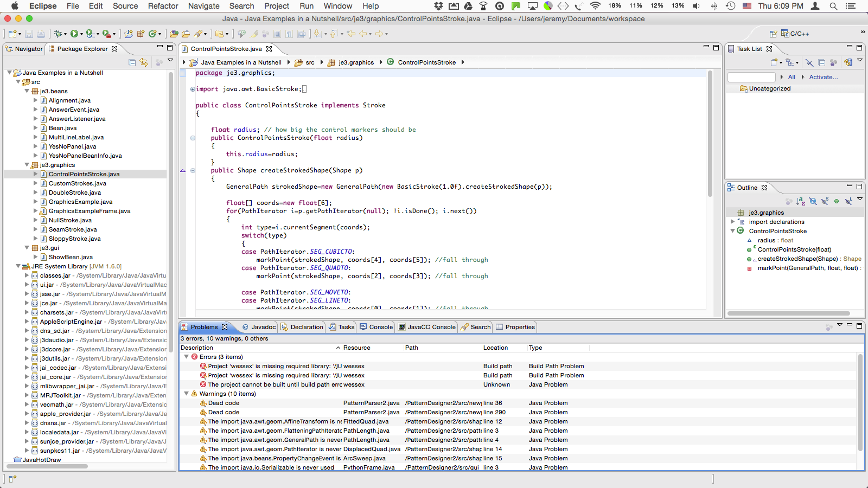
Task: Open the Spotlight search icon
Action: pos(833,6)
